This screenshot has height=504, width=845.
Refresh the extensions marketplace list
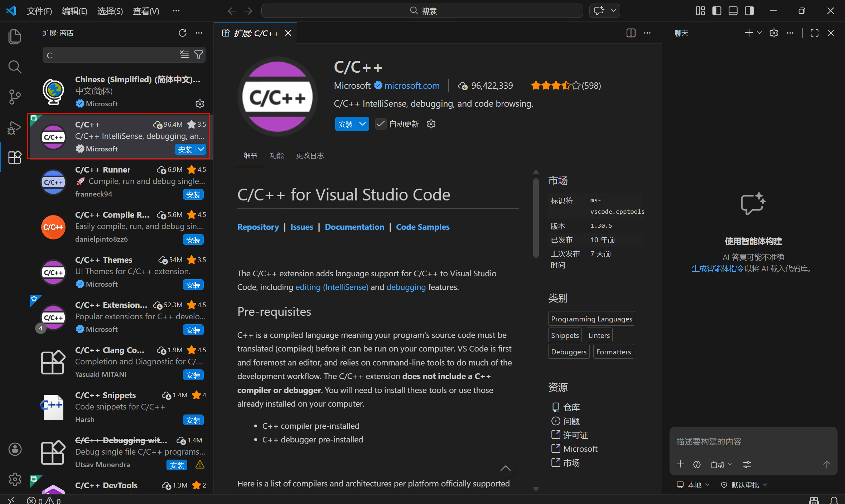pos(183,33)
